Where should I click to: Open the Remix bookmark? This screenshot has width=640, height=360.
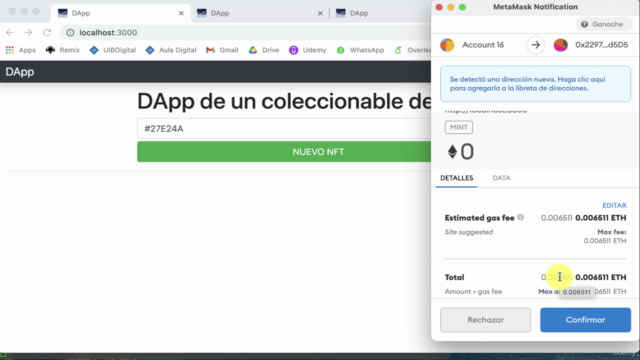pos(62,50)
